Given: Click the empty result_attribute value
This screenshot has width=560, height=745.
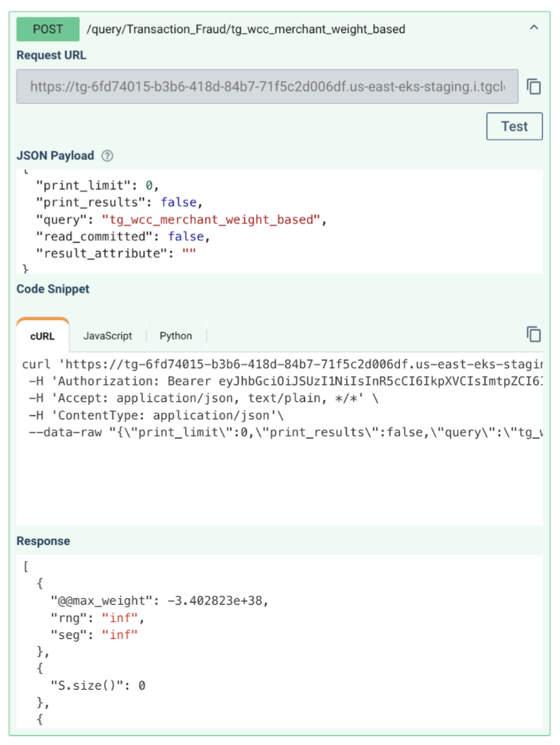Looking at the screenshot, I should click(188, 253).
